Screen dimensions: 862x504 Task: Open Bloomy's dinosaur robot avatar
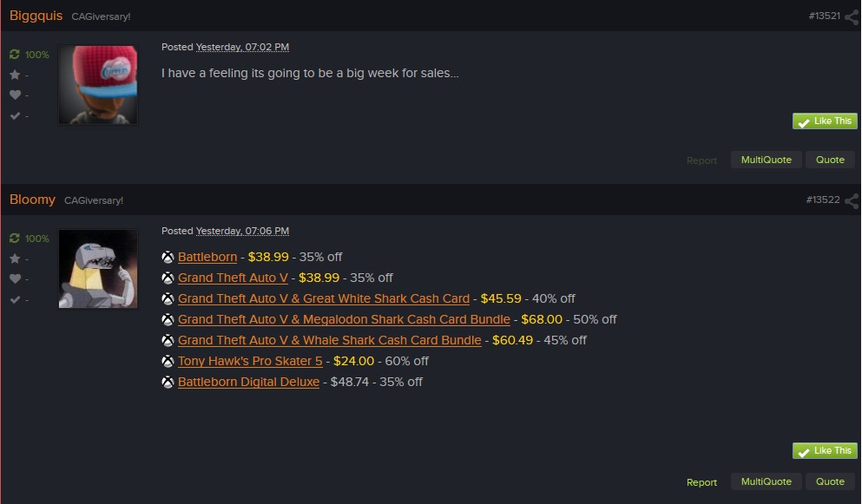pyautogui.click(x=98, y=269)
